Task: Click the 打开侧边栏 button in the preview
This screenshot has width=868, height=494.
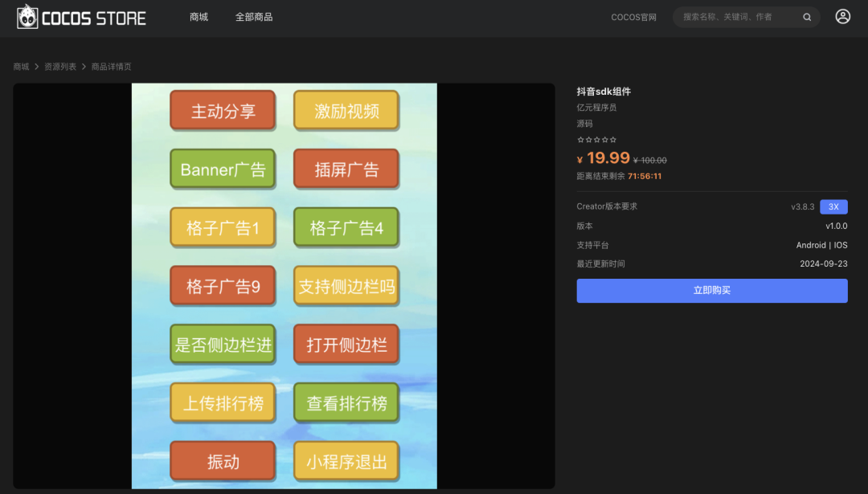Action: tap(346, 344)
